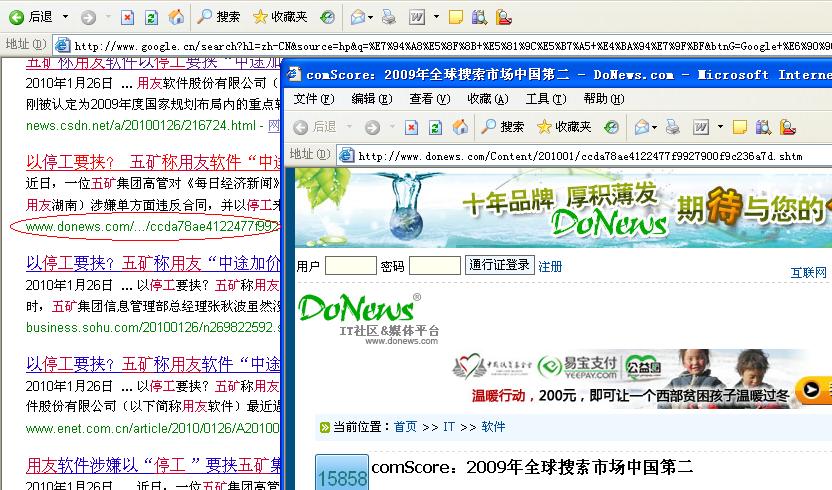Image resolution: width=832 pixels, height=490 pixels.
Task: Click Stop icon in DoNews window
Action: pos(411,127)
